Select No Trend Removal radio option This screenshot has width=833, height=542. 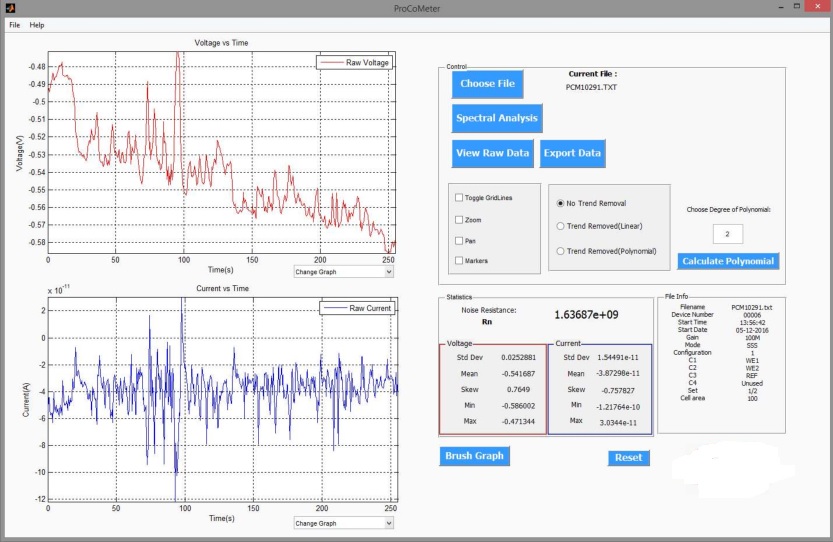pos(561,203)
